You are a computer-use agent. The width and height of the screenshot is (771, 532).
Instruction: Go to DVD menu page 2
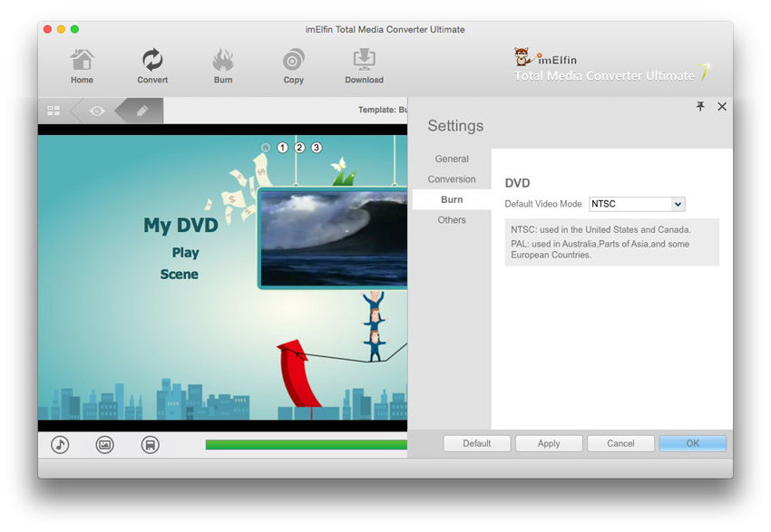point(299,148)
